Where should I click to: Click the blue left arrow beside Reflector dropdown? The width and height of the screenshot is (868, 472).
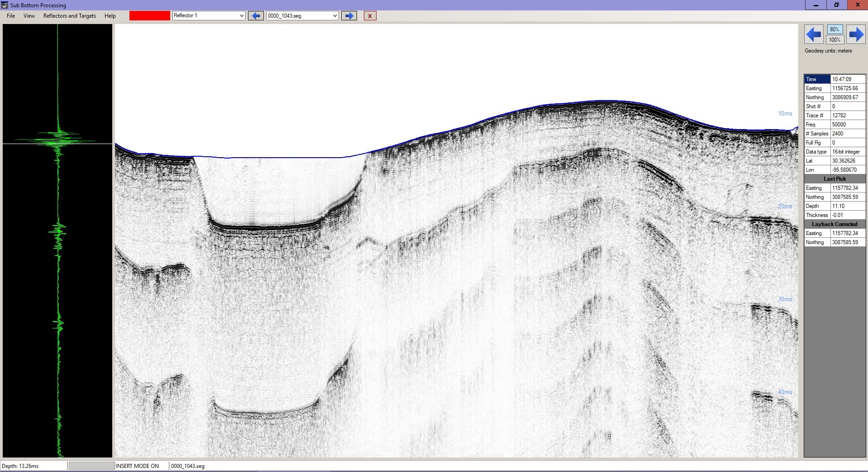click(256, 16)
